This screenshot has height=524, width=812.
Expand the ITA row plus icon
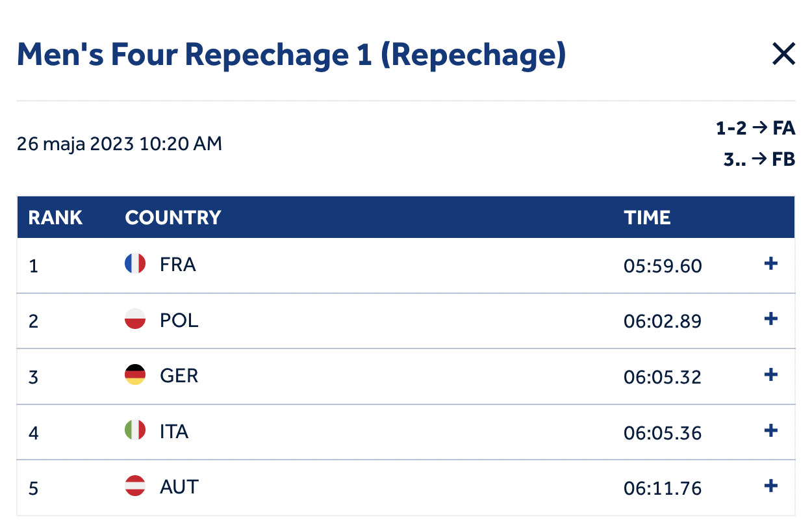click(x=770, y=430)
